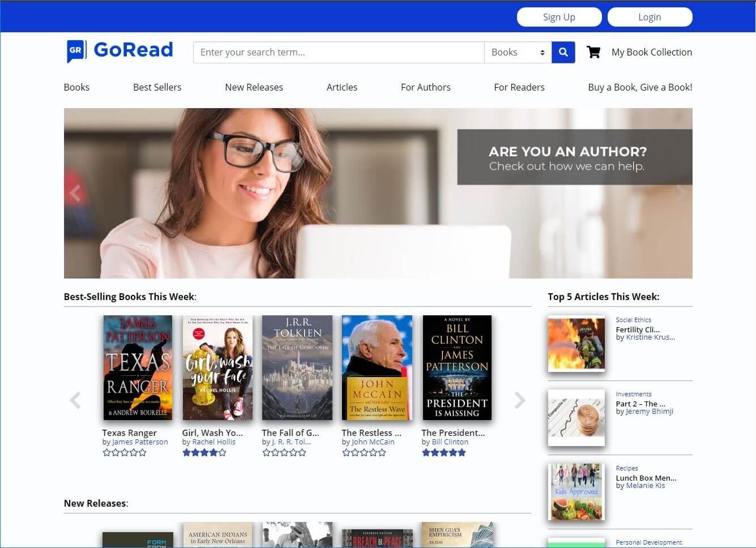
Task: Open The President... title link
Action: 453,433
